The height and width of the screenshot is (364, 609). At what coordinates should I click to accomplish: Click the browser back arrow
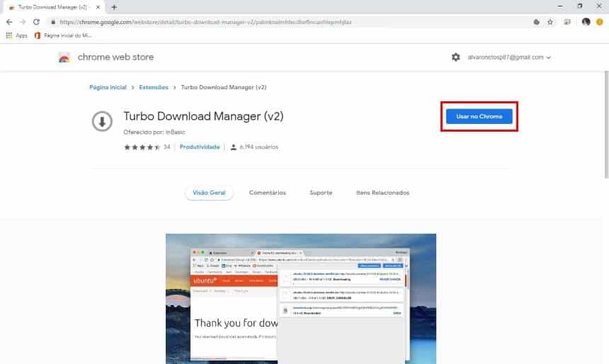[9, 22]
